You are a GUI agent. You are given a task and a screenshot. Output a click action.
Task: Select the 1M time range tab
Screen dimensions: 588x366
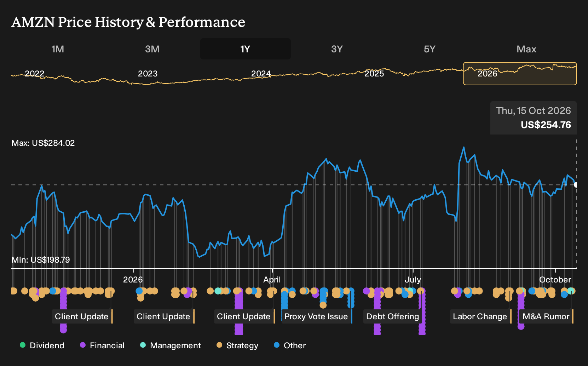coord(58,49)
